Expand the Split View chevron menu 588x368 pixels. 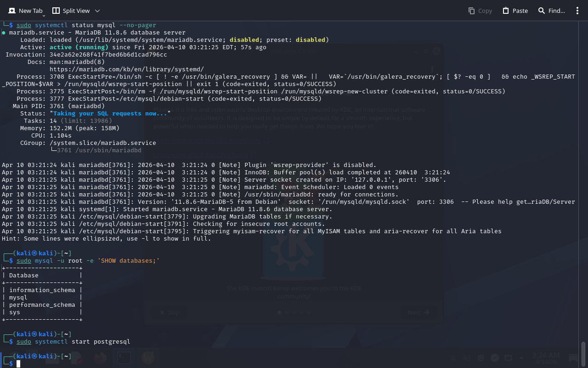pyautogui.click(x=97, y=11)
